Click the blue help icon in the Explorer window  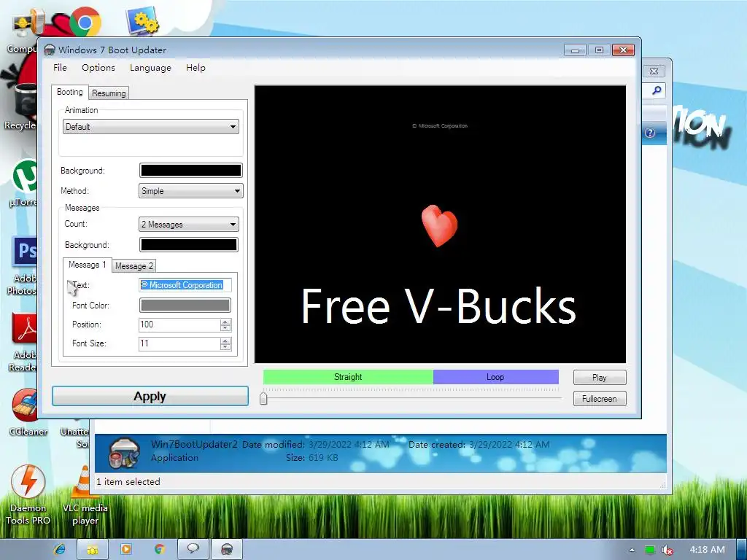pos(650,133)
